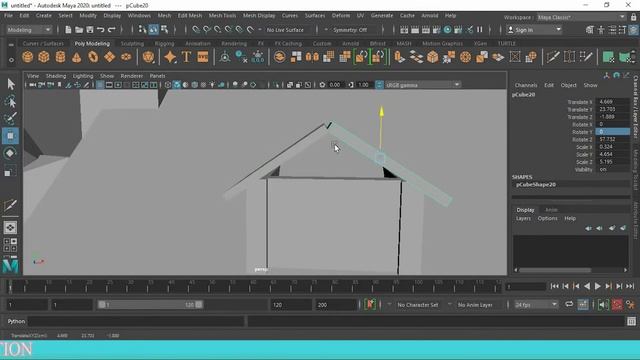Click the Redo arrow icon
The height and width of the screenshot is (360, 640).
[111, 29]
